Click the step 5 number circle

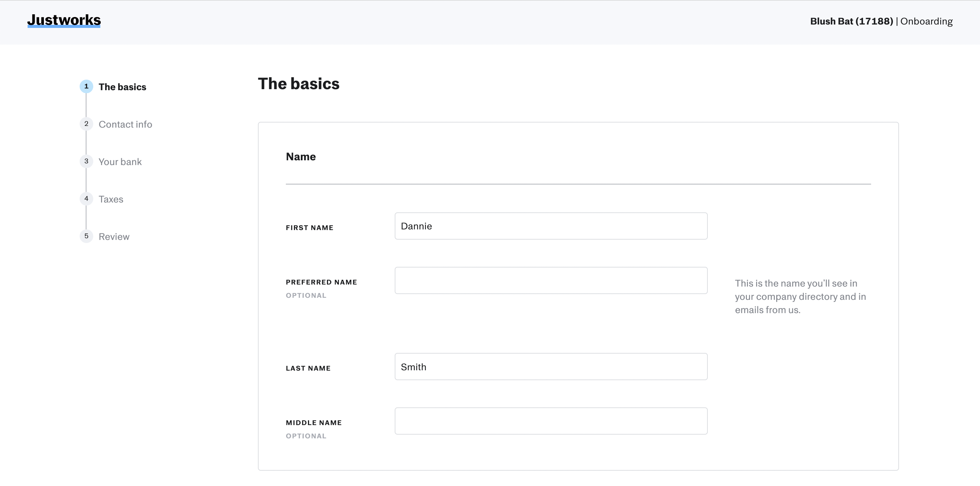coord(86,236)
